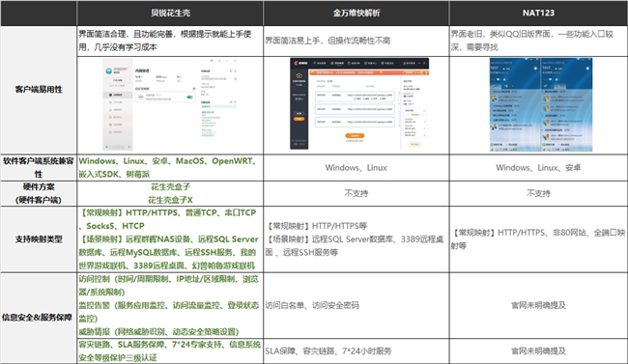This screenshot has width=628, height=364.
Task: Click first mapping entry in 金万维 list
Action: pos(355,97)
